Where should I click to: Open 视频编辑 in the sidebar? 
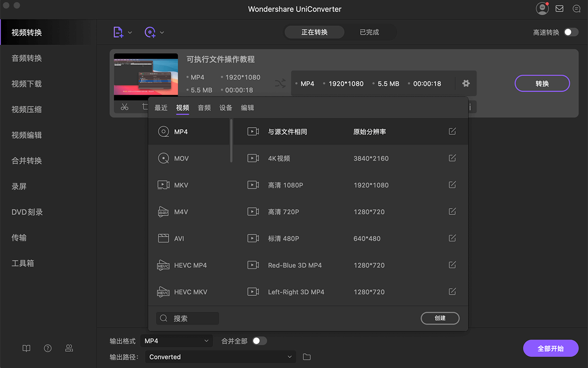click(27, 135)
